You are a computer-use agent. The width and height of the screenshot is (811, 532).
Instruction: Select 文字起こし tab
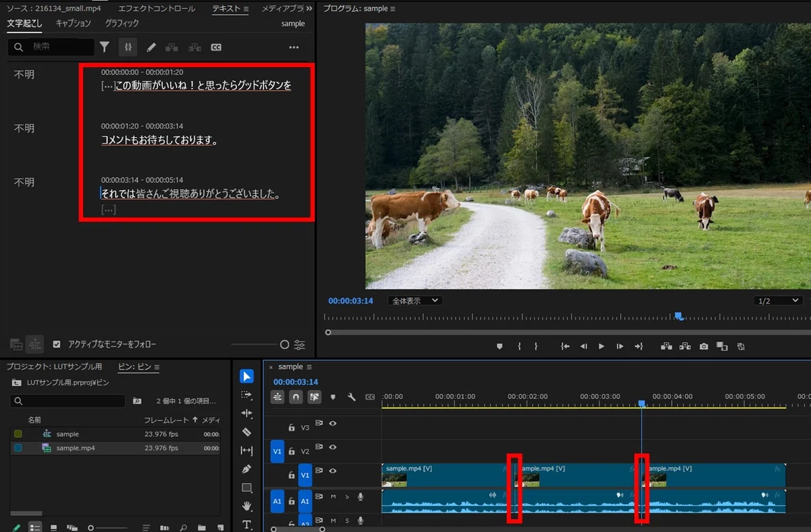point(24,23)
